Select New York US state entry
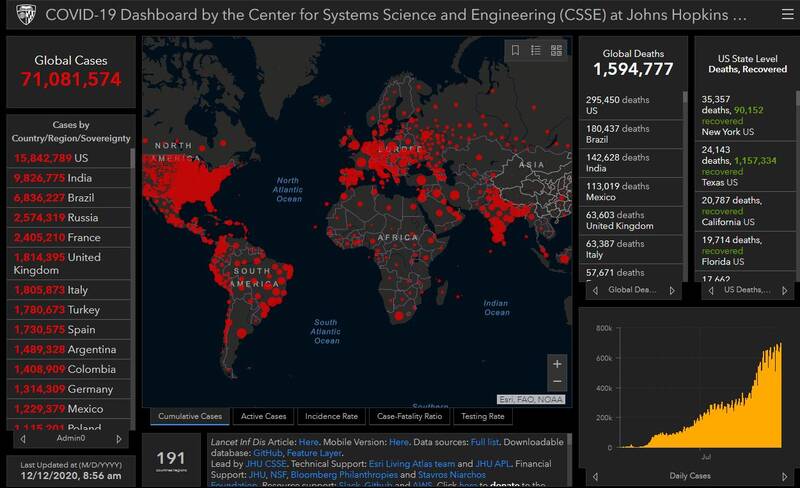The height and width of the screenshot is (488, 800). (745, 116)
